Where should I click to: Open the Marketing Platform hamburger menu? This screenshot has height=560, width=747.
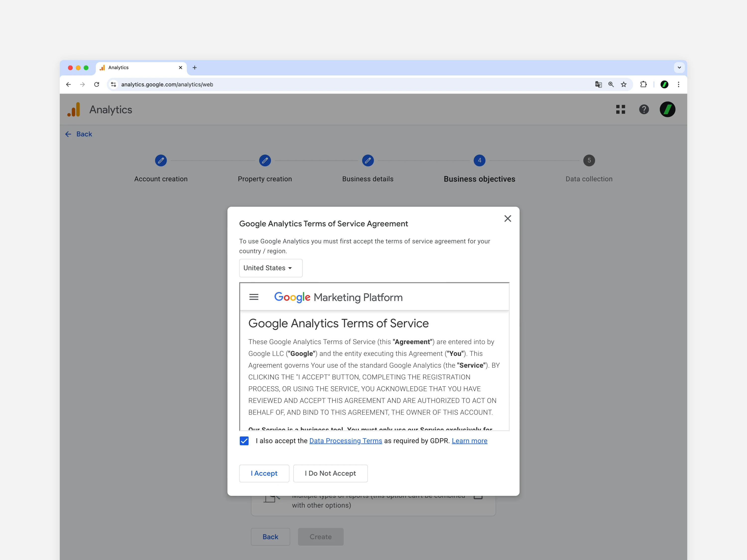tap(254, 297)
